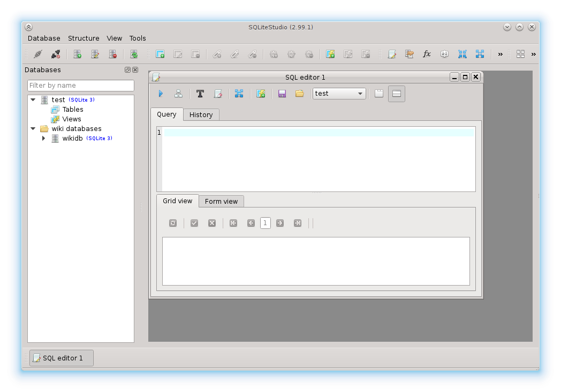Open the SQL functions editor (fx) icon
561x392 pixels.
[427, 55]
